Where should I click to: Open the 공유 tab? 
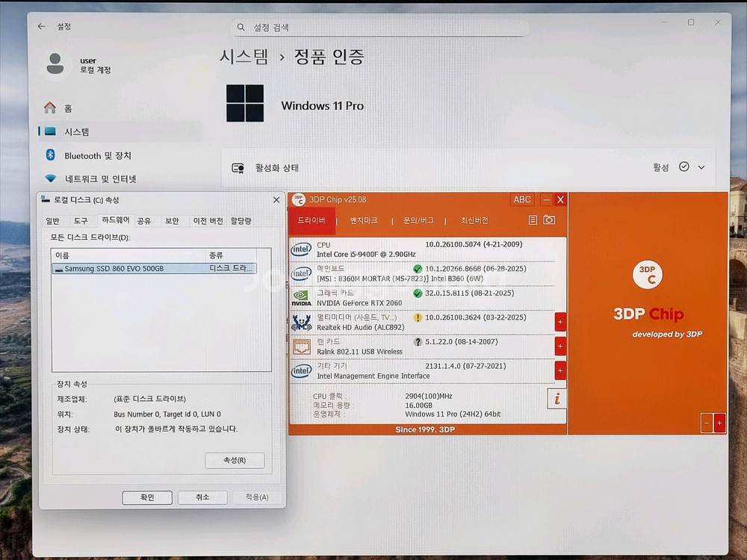(144, 221)
